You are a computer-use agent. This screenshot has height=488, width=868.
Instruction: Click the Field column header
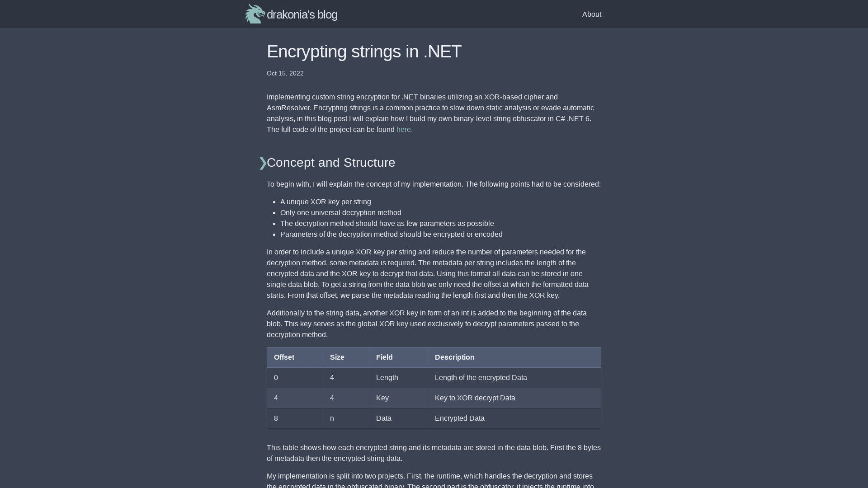(384, 357)
